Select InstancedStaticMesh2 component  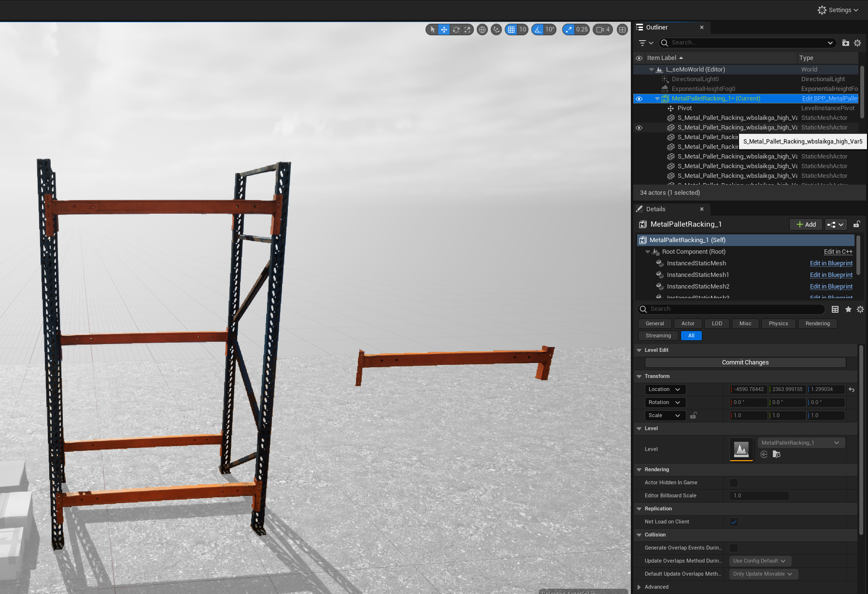tap(698, 287)
